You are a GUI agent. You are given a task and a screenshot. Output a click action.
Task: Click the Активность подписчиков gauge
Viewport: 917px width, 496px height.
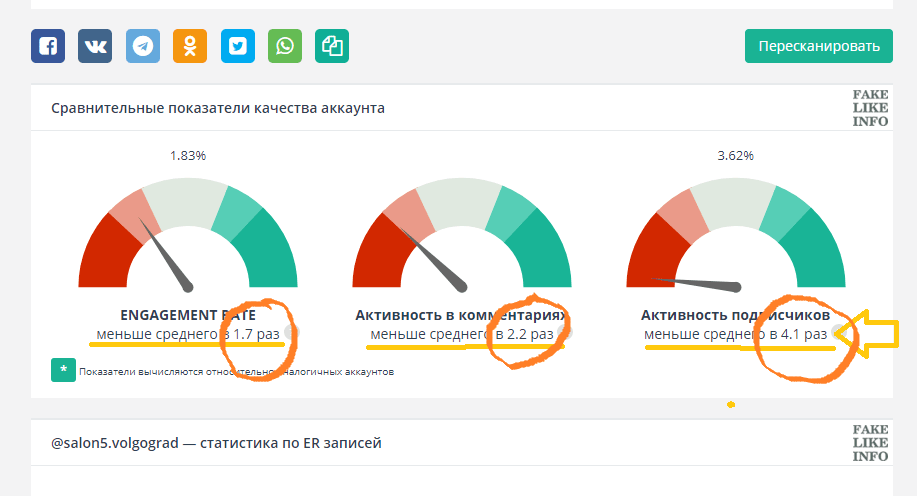coord(735,234)
